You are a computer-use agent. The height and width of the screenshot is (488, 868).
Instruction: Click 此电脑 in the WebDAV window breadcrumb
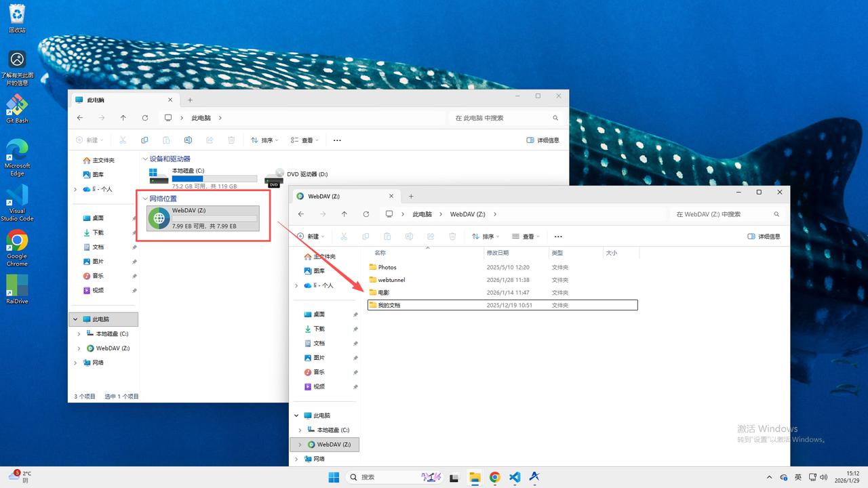point(422,214)
